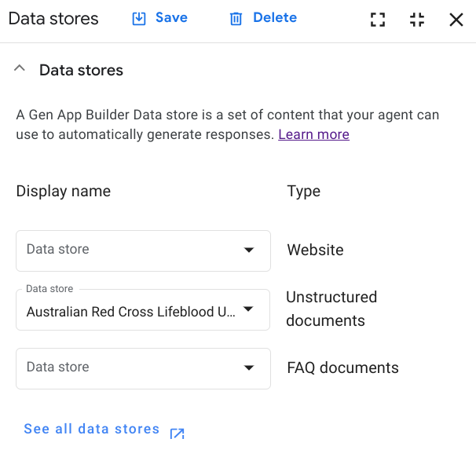The image size is (476, 468).
Task: Click the Save icon in header
Action: pos(139,19)
